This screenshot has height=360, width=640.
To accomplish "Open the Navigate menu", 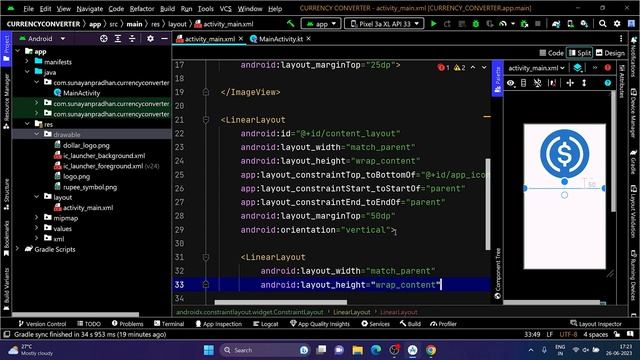I will tap(89, 9).
